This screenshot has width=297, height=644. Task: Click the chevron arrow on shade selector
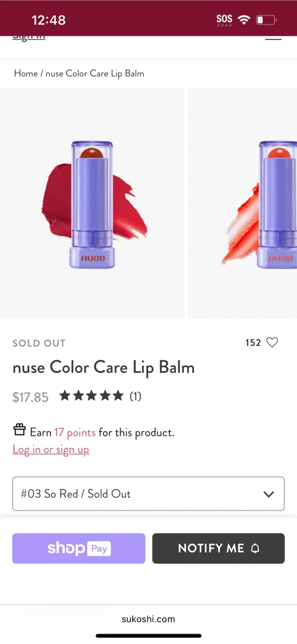pos(268,494)
